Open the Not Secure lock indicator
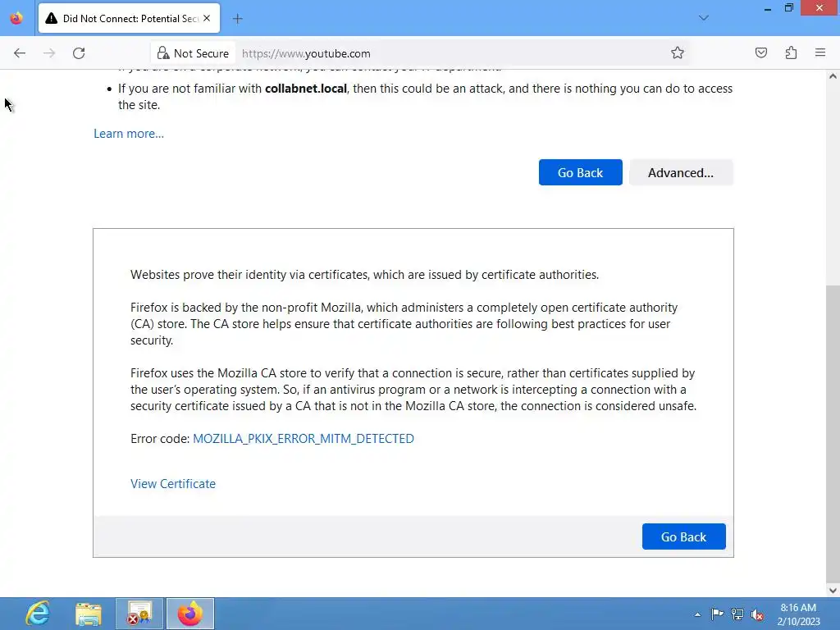The image size is (840, 630). coord(193,53)
